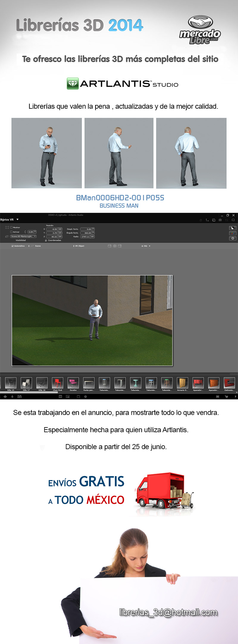Select the third layout icon
This screenshot has height=644, width=238.
[120, 246]
